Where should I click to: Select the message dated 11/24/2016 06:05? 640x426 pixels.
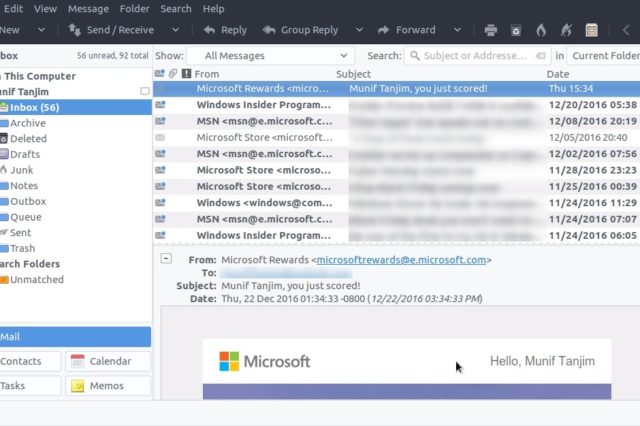(396, 235)
